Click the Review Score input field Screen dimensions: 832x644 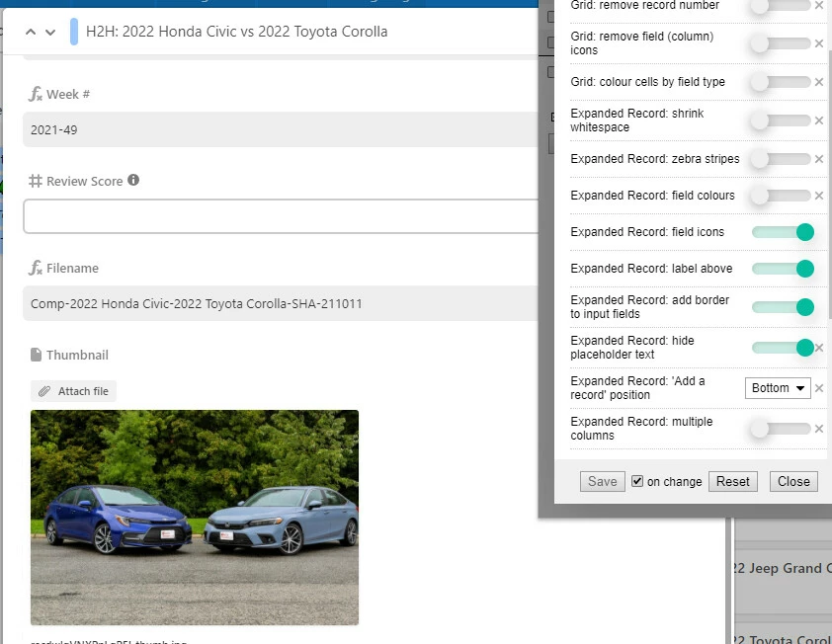pyautogui.click(x=282, y=216)
